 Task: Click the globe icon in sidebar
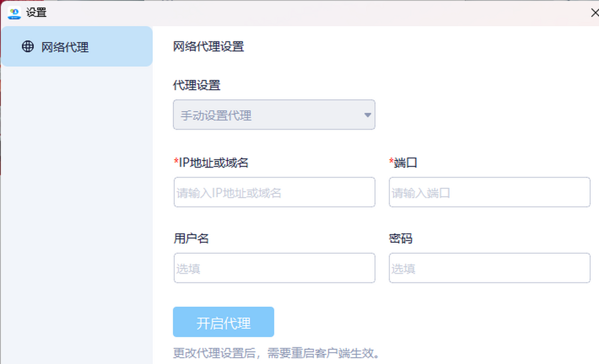click(27, 46)
